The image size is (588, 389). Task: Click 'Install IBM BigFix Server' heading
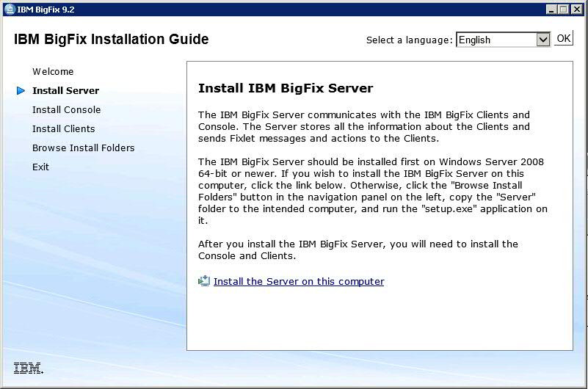(x=286, y=88)
